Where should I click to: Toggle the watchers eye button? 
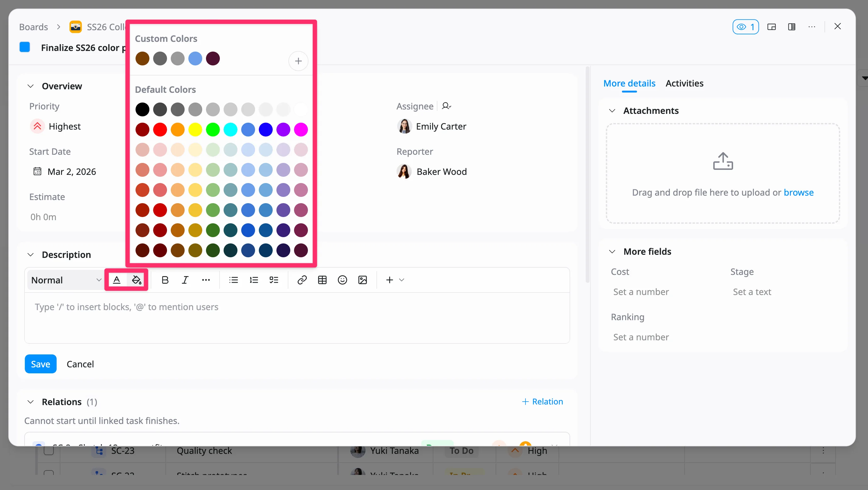coord(746,27)
